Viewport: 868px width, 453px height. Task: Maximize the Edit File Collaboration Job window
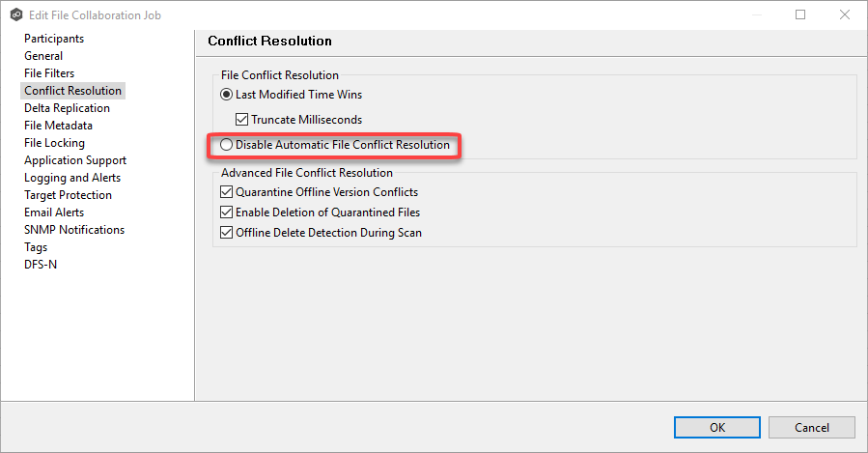(800, 14)
